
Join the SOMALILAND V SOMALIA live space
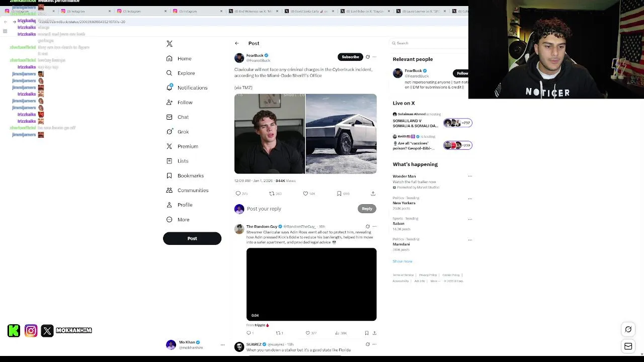click(432, 121)
